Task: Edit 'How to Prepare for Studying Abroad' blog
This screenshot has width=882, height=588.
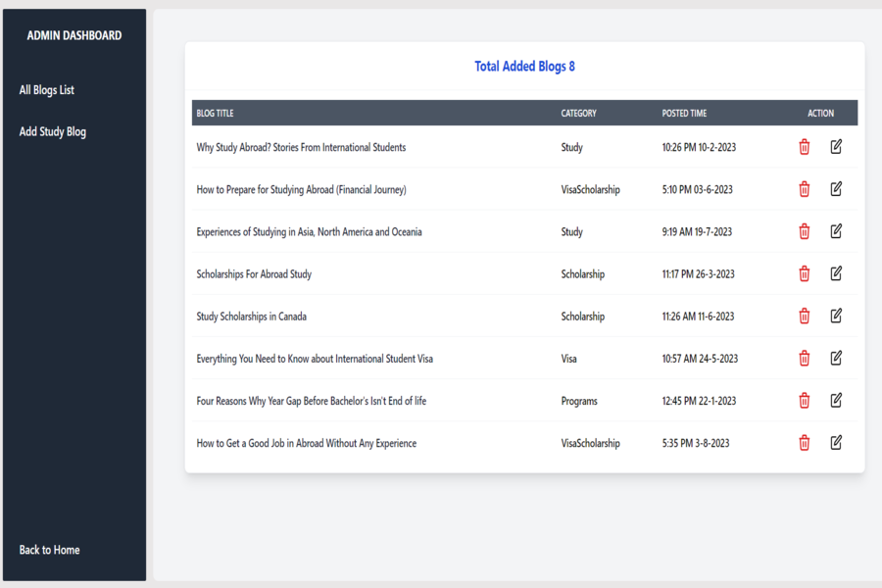Action: coord(836,189)
